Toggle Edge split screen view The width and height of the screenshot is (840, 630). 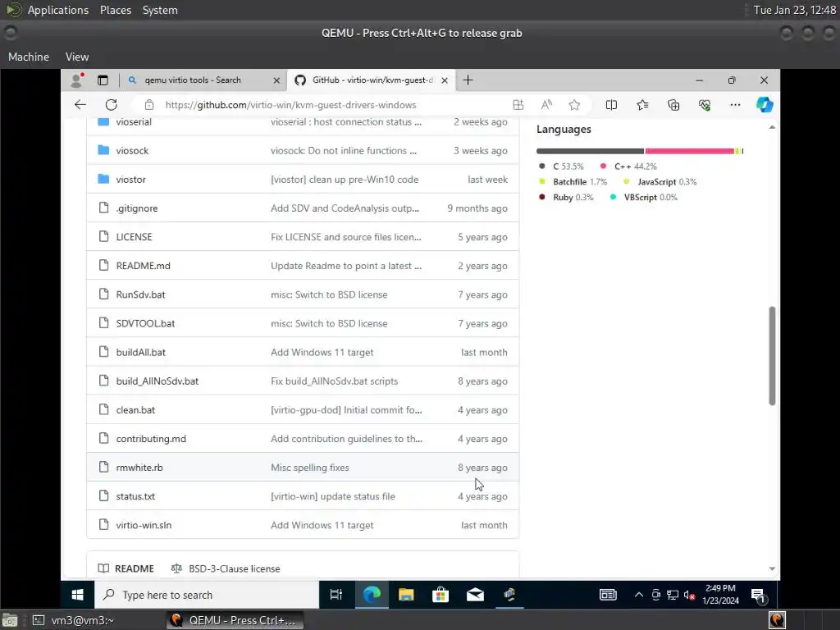tap(611, 105)
